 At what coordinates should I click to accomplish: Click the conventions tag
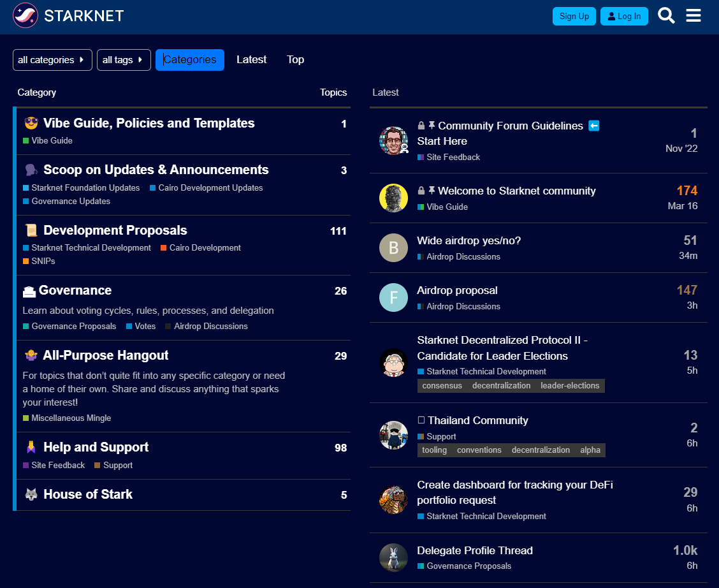coord(479,450)
